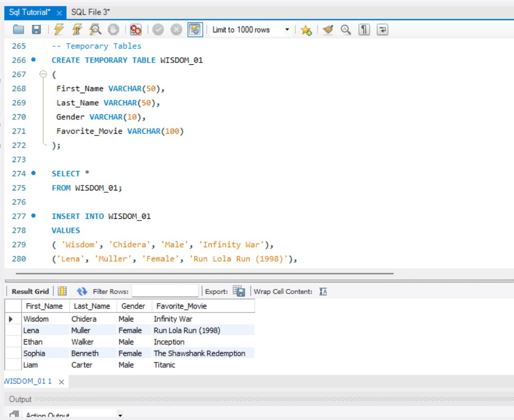Run Explain on current statement magnifier icon
Viewport: 514px width, 420px height.
[95, 29]
